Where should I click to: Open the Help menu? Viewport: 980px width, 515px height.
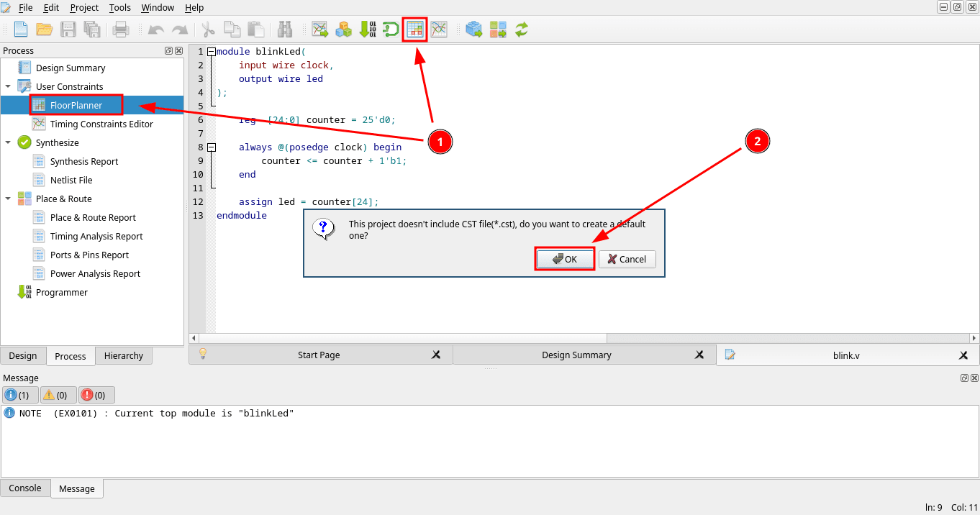[x=194, y=7]
